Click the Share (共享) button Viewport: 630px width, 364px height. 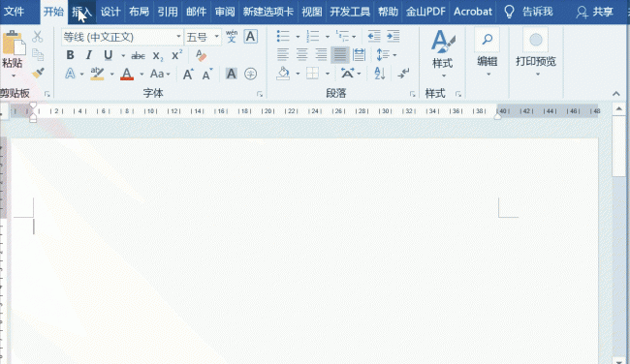(595, 12)
